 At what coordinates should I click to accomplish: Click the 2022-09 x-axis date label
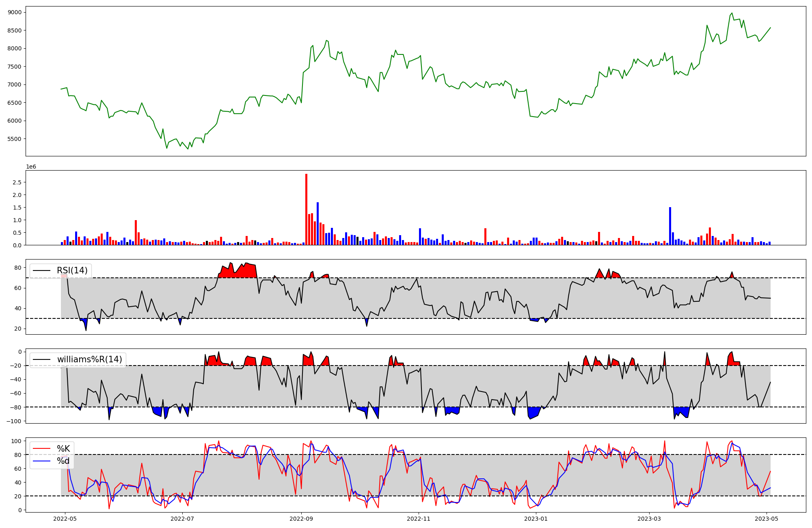coord(301,519)
